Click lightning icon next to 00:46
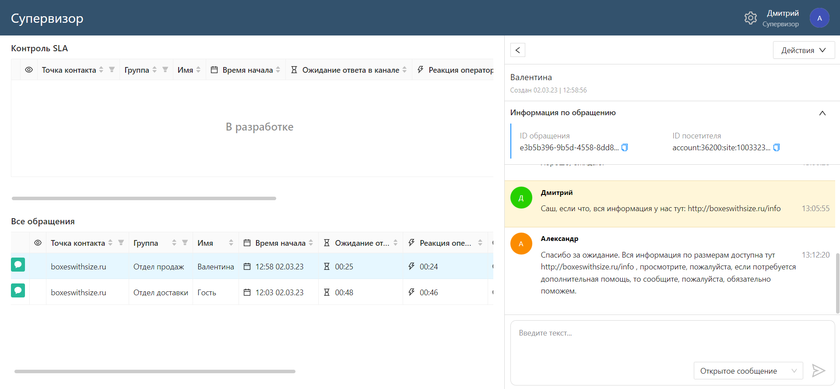This screenshot has height=389, width=840. pos(411,292)
